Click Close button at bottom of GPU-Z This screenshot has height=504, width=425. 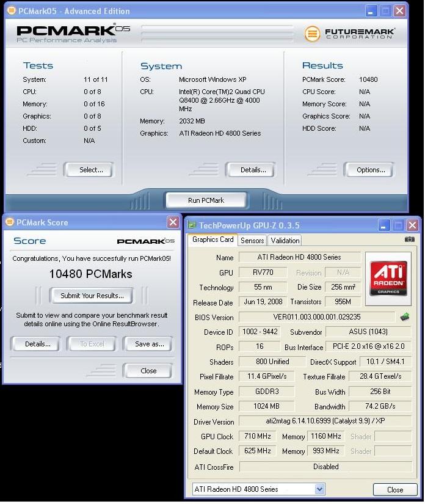(x=396, y=491)
